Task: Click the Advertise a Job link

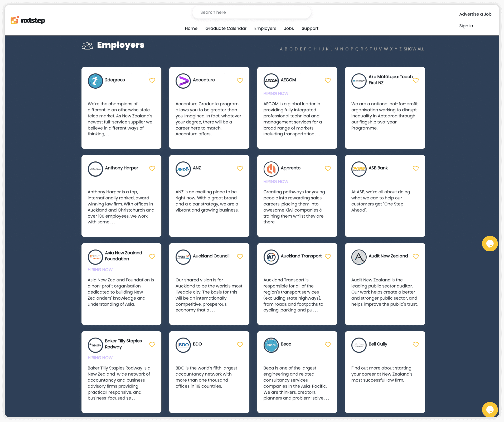Action: point(475,14)
